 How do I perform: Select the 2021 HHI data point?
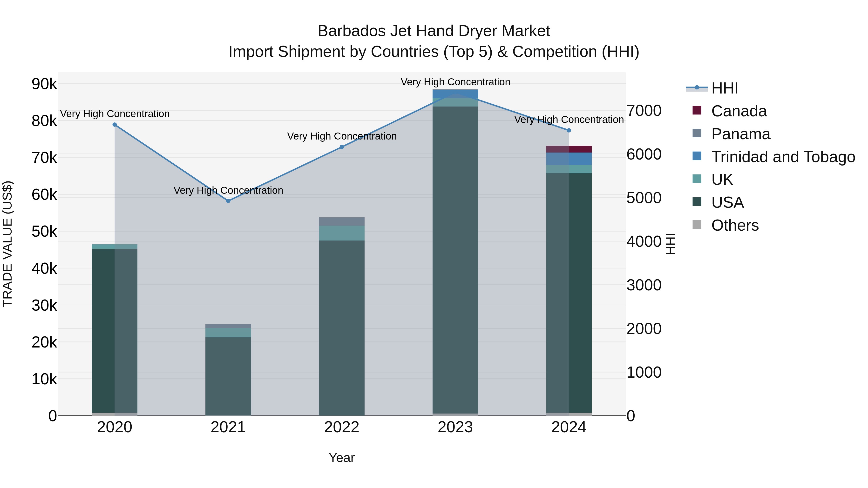(228, 201)
